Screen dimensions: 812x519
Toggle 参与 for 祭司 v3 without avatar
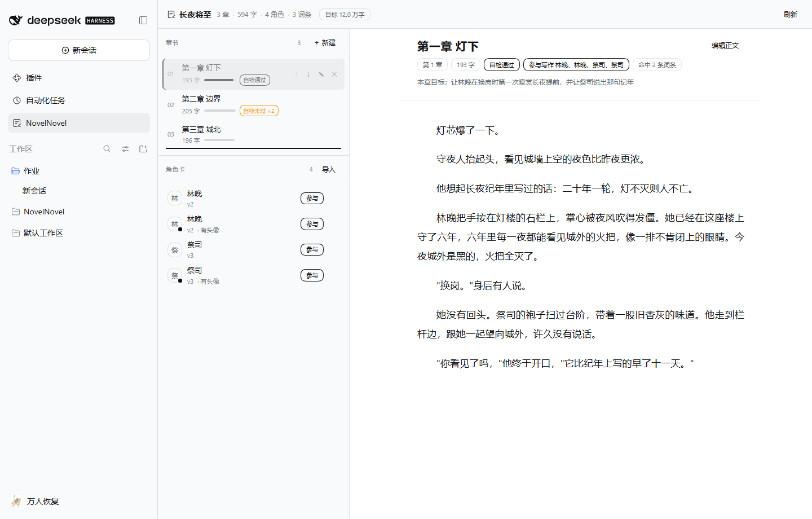point(312,250)
